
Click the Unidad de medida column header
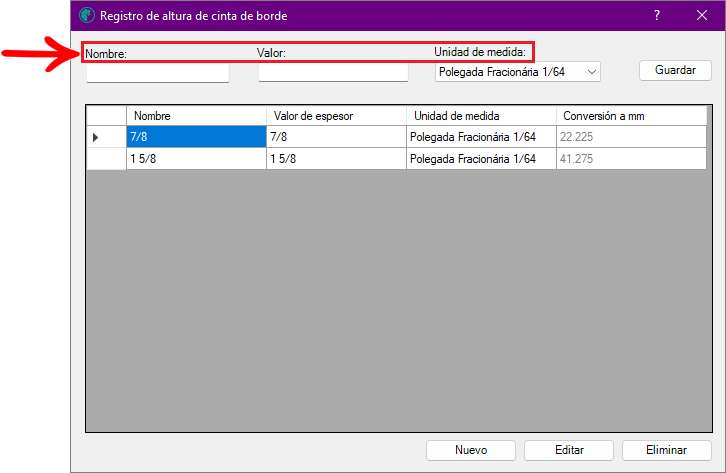click(x=481, y=116)
